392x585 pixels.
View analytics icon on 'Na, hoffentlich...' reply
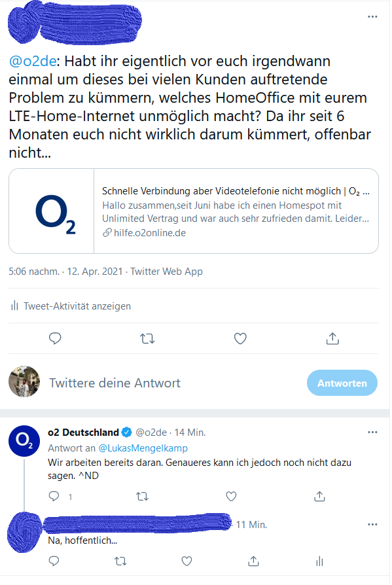coord(319,561)
